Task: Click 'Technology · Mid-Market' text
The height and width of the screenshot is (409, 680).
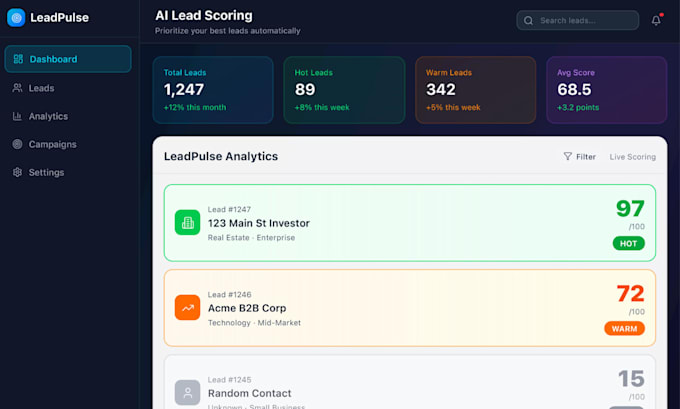Action: (254, 322)
